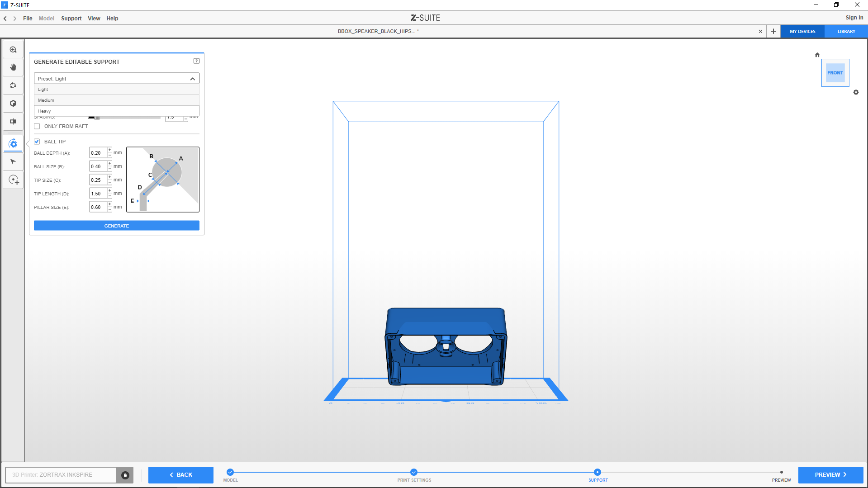The image size is (868, 488).
Task: Open the generate support gear tool
Action: (13, 144)
